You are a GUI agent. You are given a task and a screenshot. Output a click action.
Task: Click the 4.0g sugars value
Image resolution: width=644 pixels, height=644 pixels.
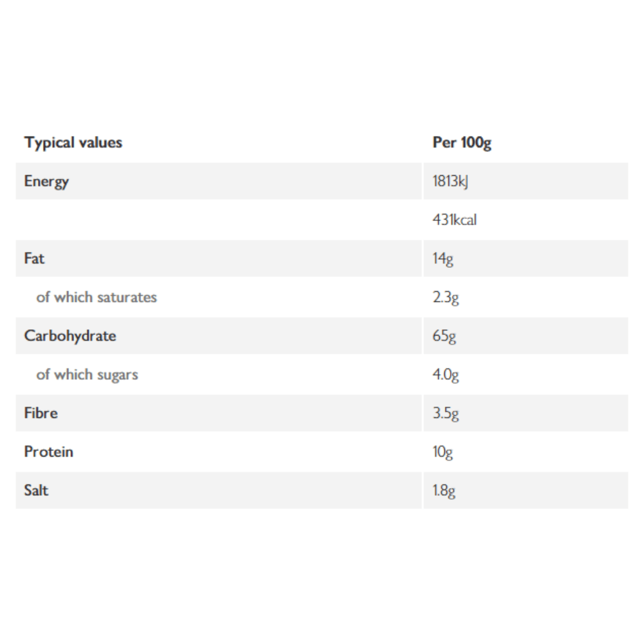click(x=446, y=375)
